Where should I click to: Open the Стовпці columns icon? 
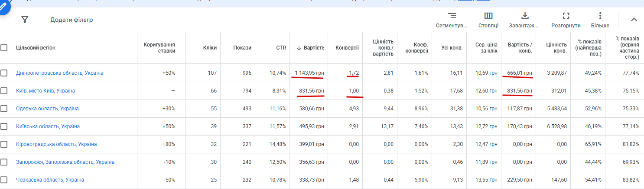[x=488, y=16]
